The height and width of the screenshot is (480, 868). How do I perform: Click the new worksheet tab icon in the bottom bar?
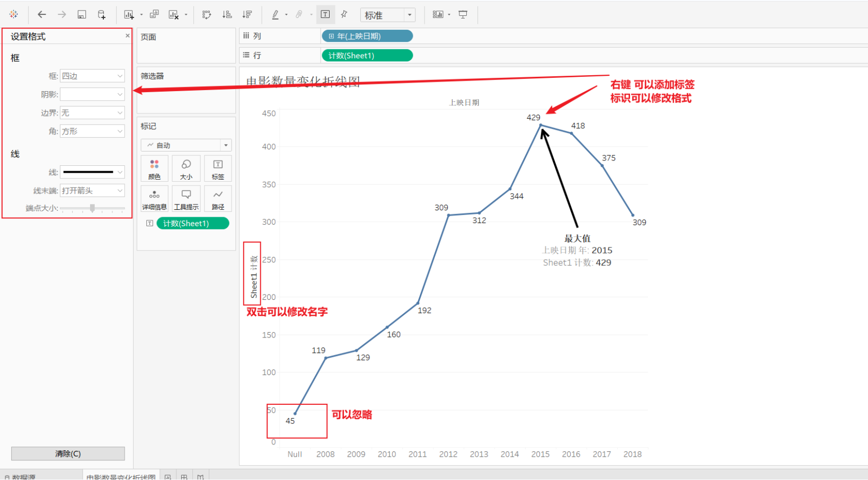(167, 476)
